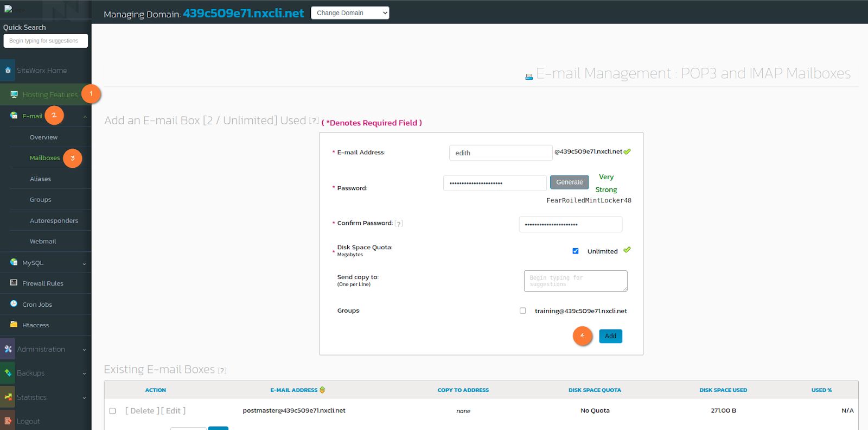Click the MySQL icon in sidebar
Screen dimensions: 868x430
click(14, 262)
